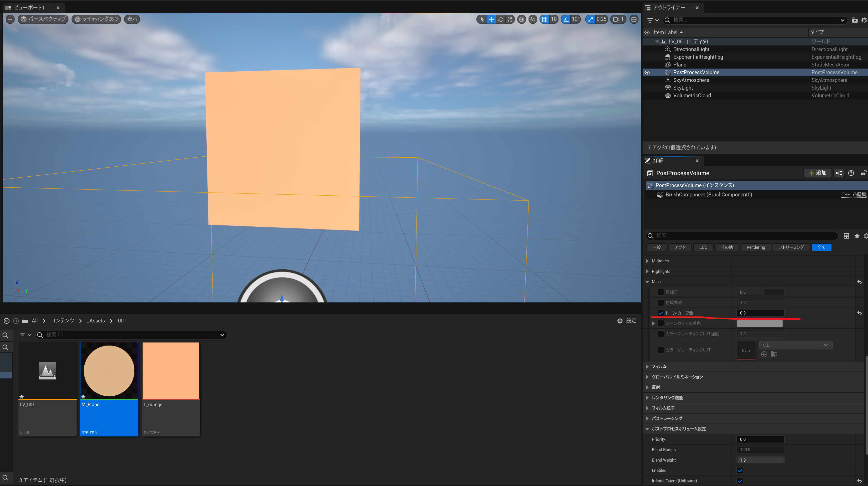Toggle PostProcessVolume visibility eye icon

(x=647, y=72)
